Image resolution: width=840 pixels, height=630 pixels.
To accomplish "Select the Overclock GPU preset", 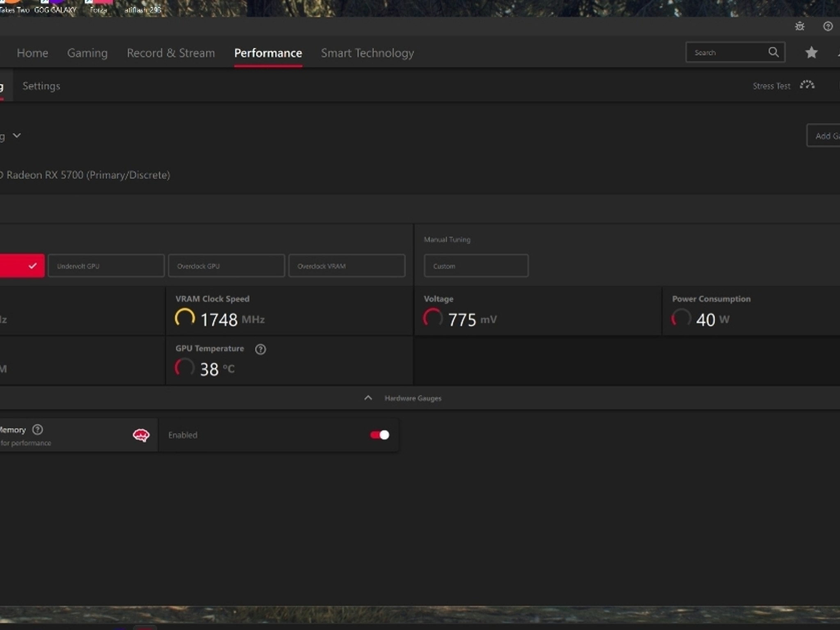I will pos(226,266).
